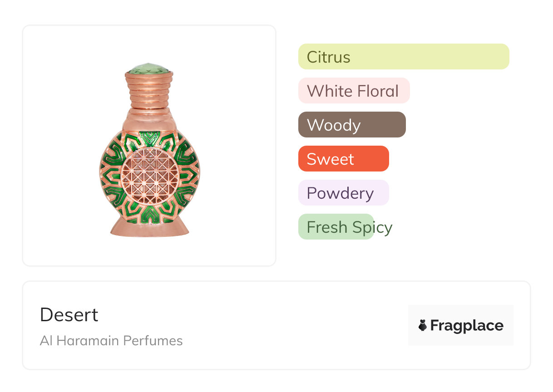Open the Al Haramain Perfumes brand link
Screen dimensions: 553x392
[x=111, y=341]
